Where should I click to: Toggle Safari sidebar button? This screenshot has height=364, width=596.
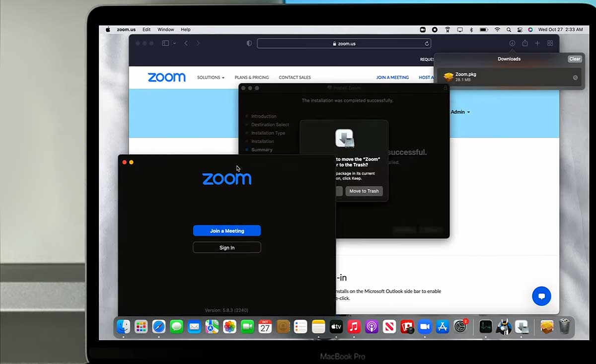pyautogui.click(x=166, y=43)
